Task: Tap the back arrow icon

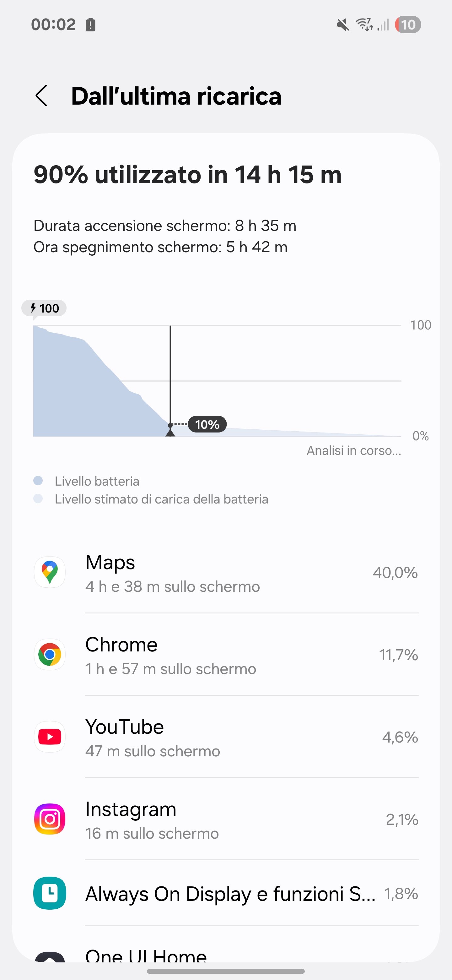Action: click(41, 95)
